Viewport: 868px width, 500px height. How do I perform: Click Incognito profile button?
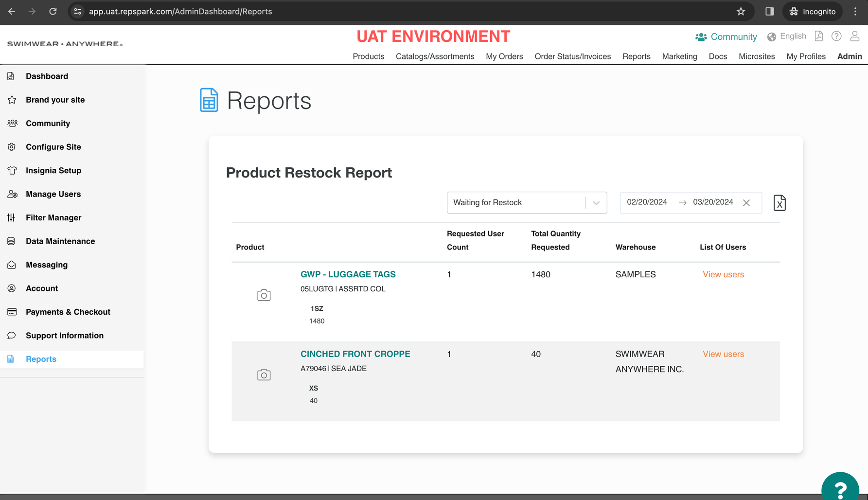coord(812,11)
